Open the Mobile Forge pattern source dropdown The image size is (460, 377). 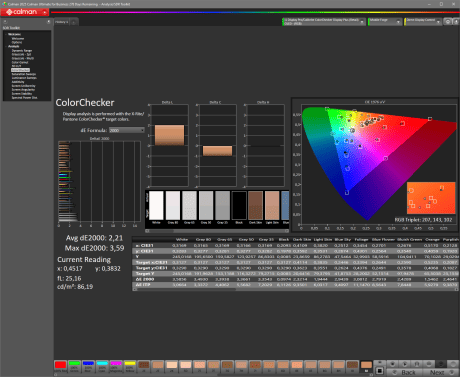click(384, 22)
